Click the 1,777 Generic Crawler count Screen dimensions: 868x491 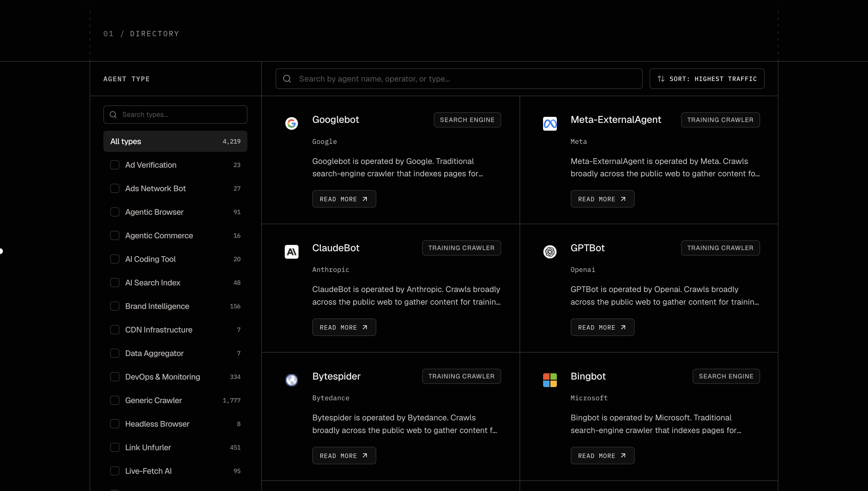pos(231,400)
